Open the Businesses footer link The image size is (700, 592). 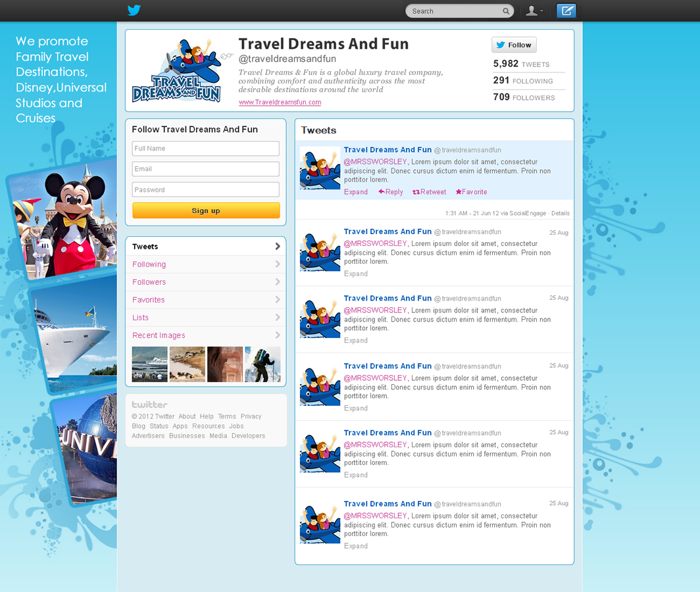[187, 435]
